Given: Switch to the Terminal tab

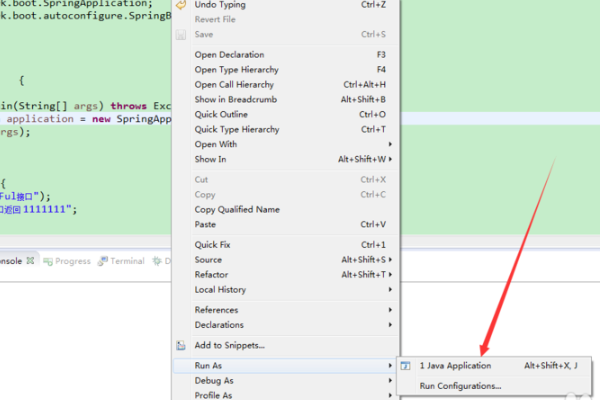Looking at the screenshot, I should 121,261.
